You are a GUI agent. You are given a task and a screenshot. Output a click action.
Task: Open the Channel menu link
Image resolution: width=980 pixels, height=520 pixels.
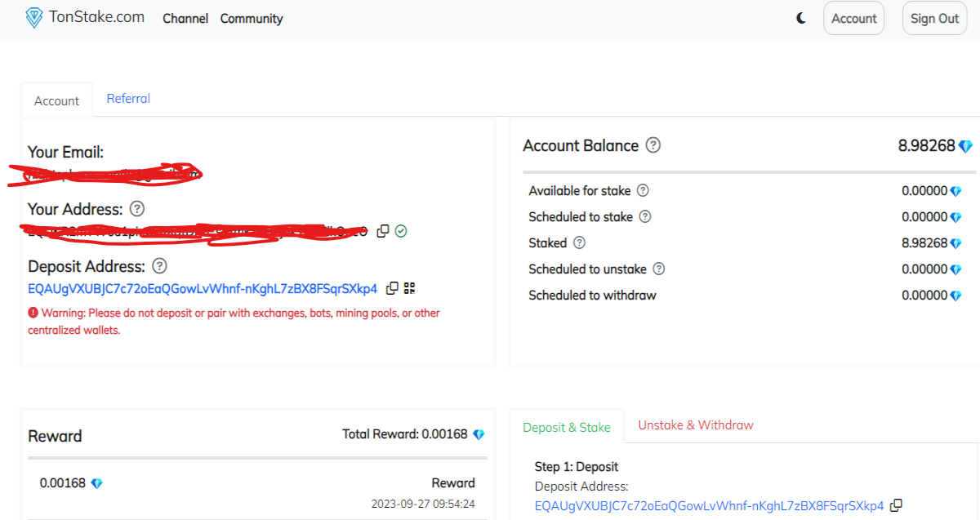(x=185, y=18)
